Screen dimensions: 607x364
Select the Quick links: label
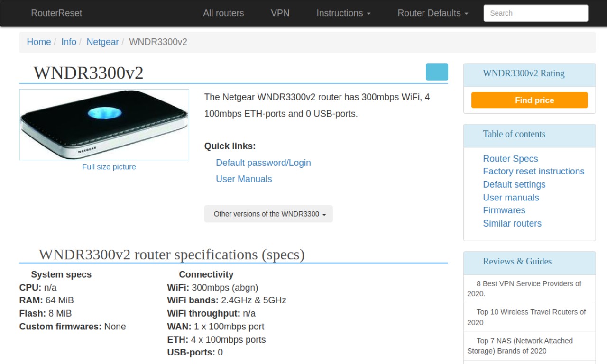pos(230,146)
